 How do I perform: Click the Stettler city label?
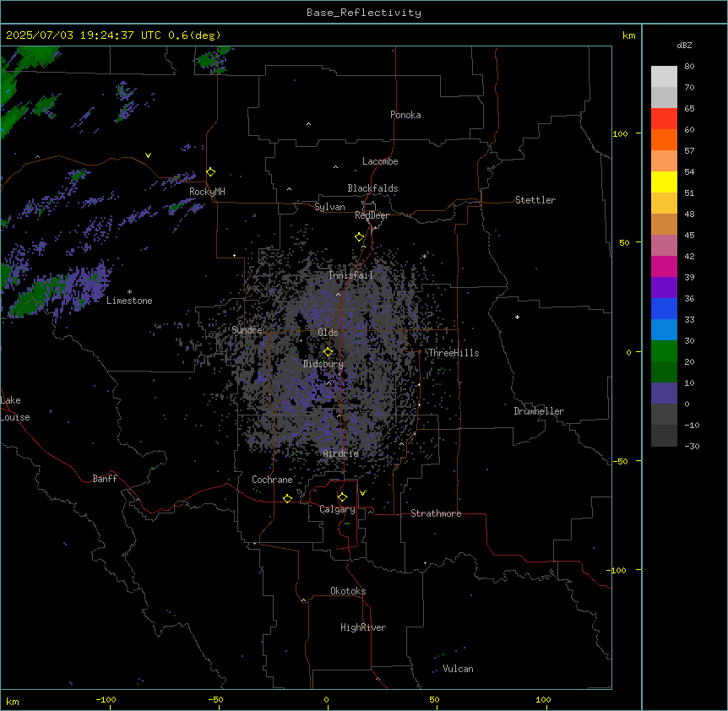coord(535,200)
